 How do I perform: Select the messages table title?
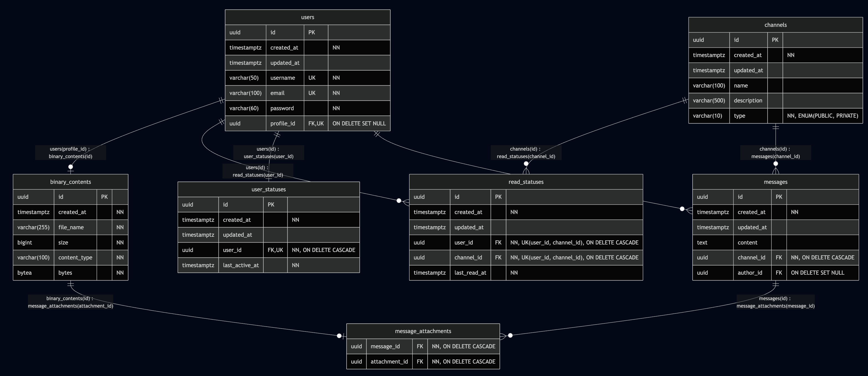pyautogui.click(x=775, y=182)
